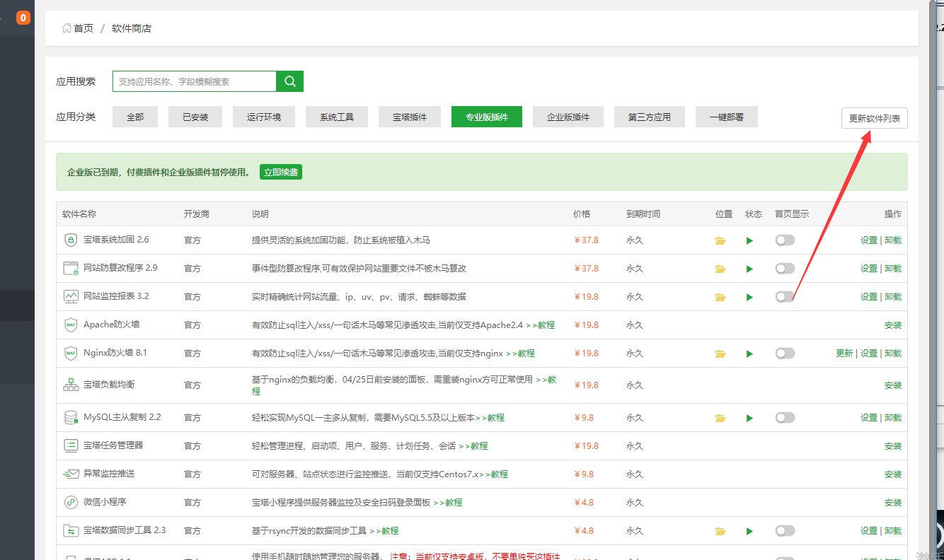Select the MySQL主从复制 database icon
Screen dimensions: 944x560
70,417
